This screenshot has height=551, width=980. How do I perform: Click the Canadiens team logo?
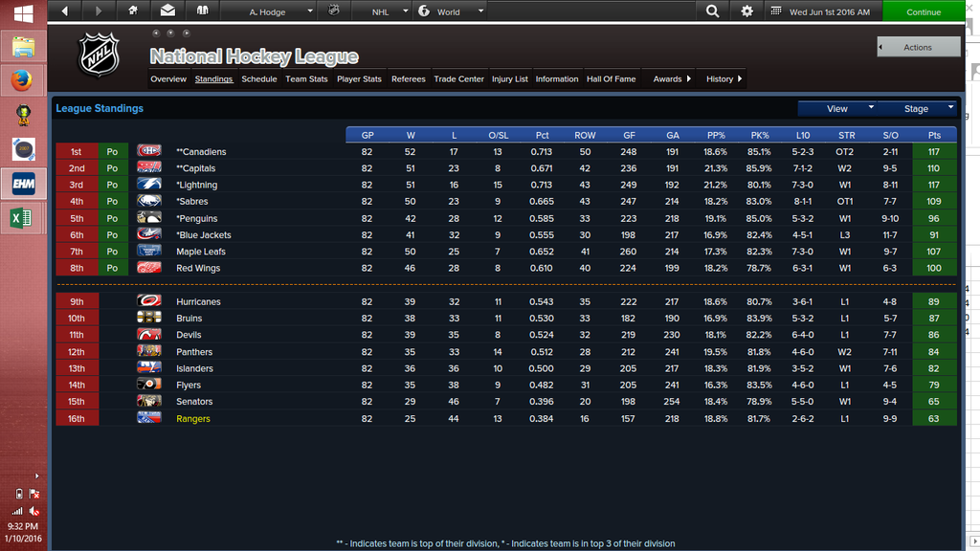148,151
